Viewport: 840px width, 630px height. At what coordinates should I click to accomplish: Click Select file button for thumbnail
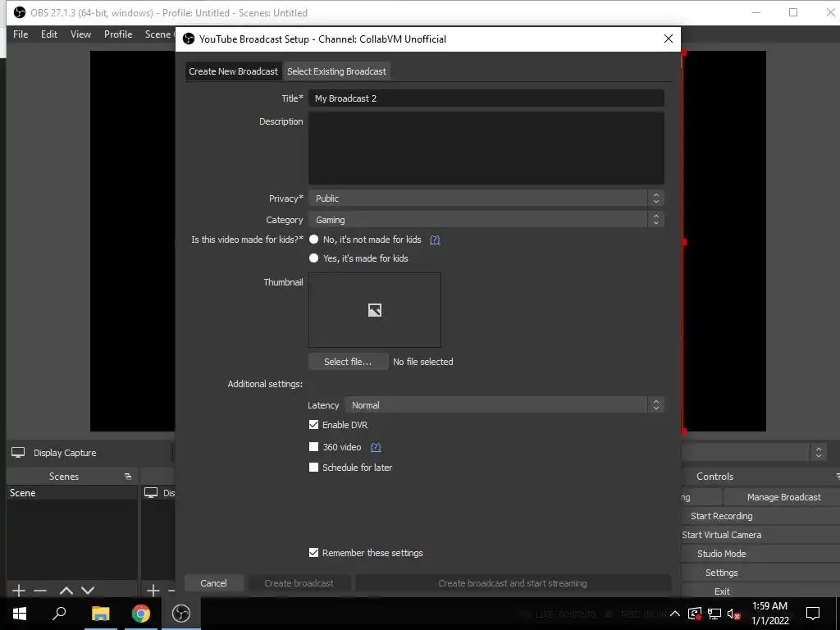(348, 362)
